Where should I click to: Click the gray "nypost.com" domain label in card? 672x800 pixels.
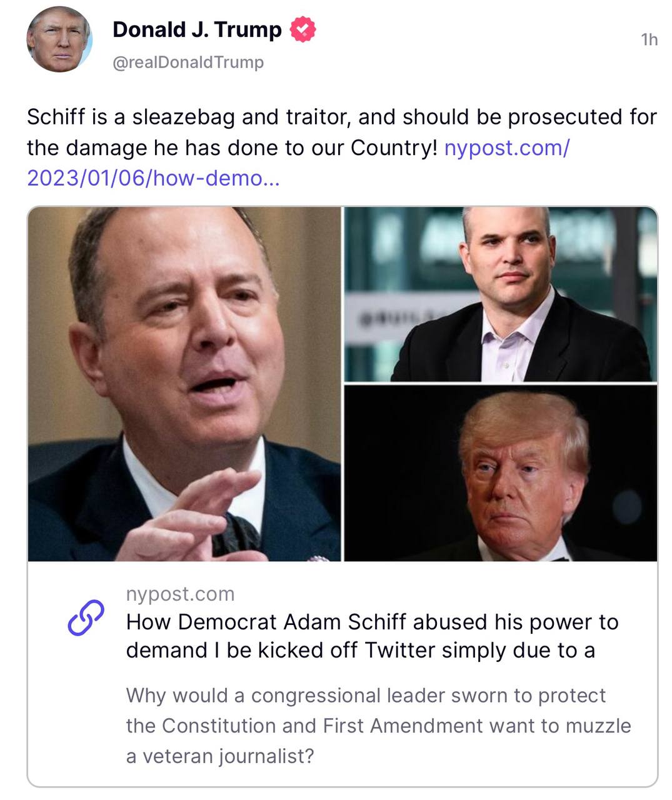pos(180,594)
